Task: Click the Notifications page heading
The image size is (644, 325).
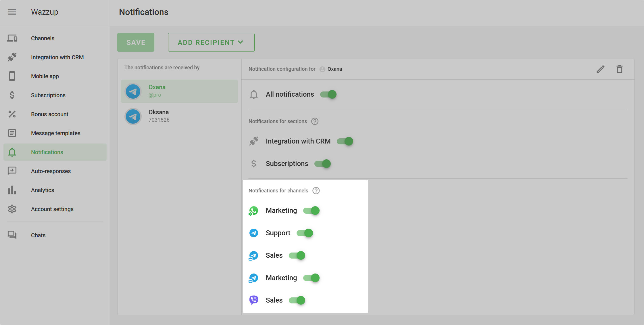Action: (144, 12)
